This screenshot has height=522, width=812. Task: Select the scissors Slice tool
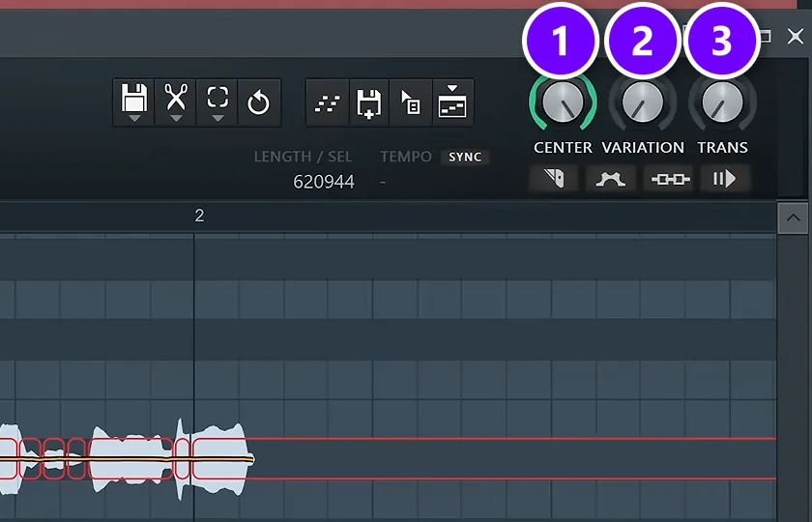[176, 102]
